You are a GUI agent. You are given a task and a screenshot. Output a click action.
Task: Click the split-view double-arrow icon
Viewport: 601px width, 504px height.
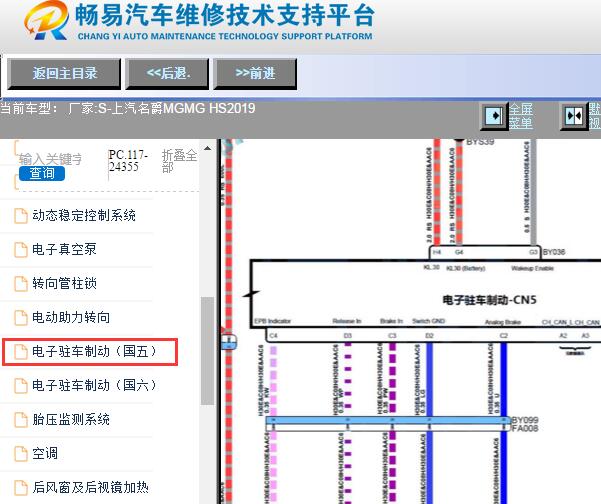point(574,115)
